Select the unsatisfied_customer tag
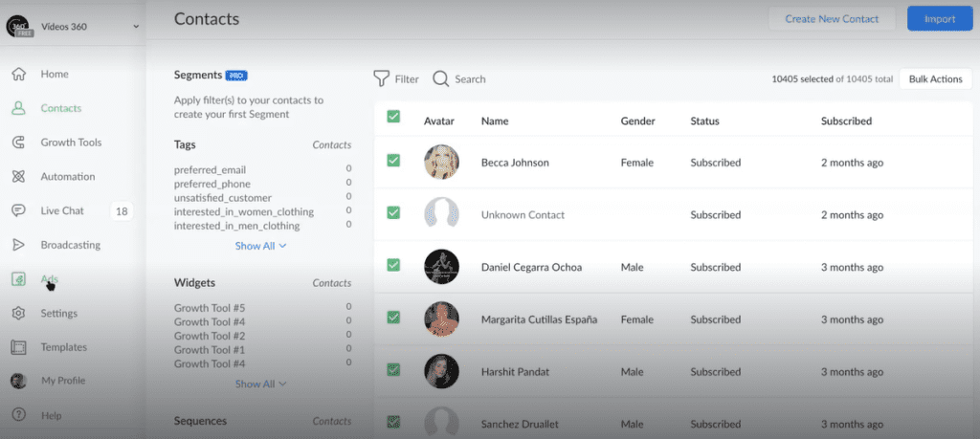 pyautogui.click(x=223, y=197)
